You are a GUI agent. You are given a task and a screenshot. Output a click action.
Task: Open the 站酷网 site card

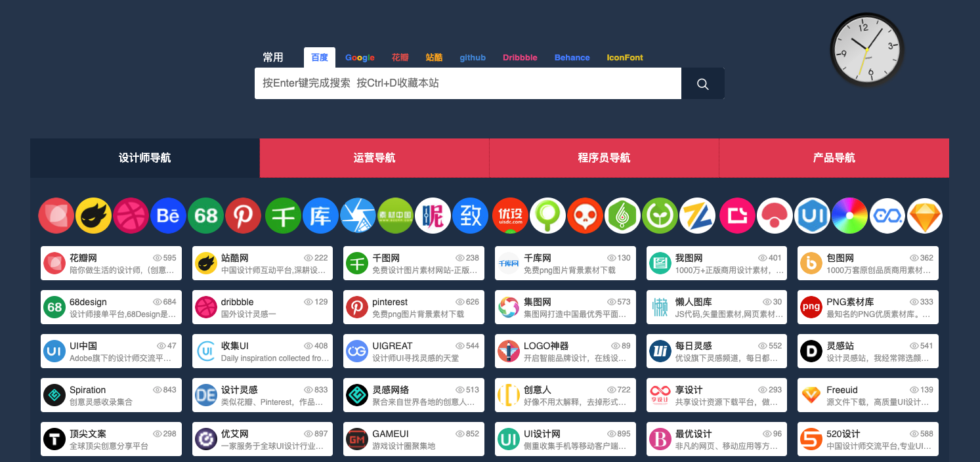point(263,263)
